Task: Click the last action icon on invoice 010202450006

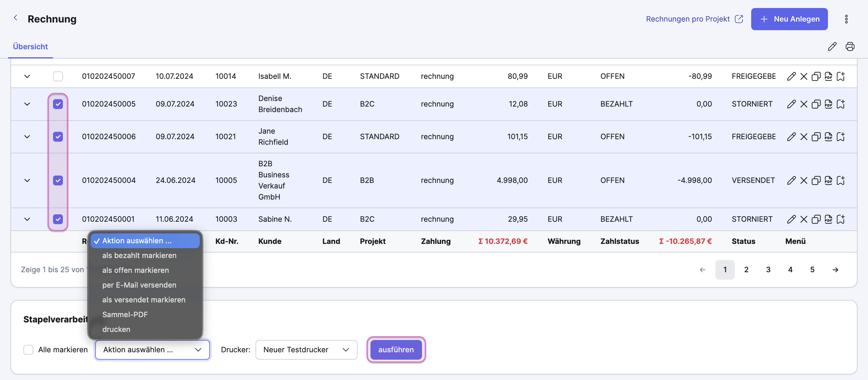Action: pos(841,137)
